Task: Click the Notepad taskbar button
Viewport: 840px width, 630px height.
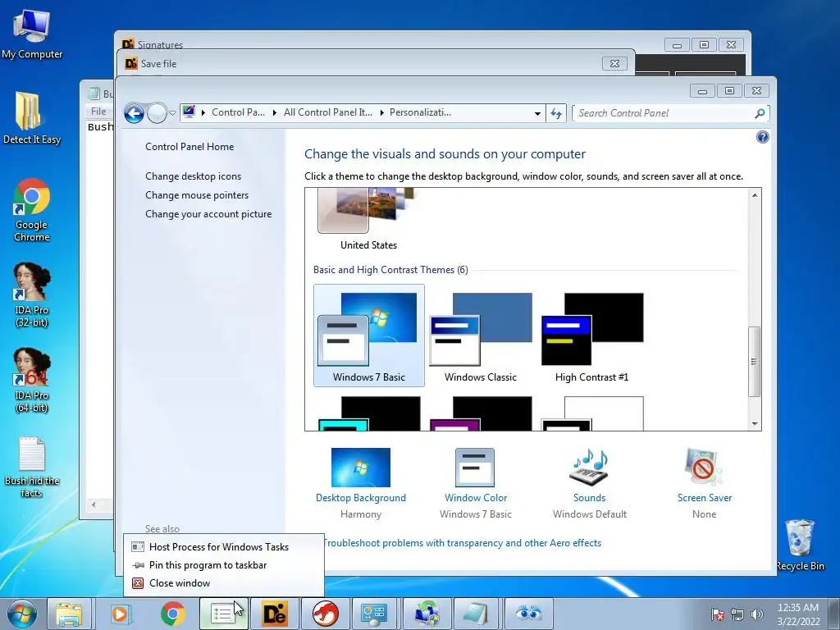Action: [476, 614]
